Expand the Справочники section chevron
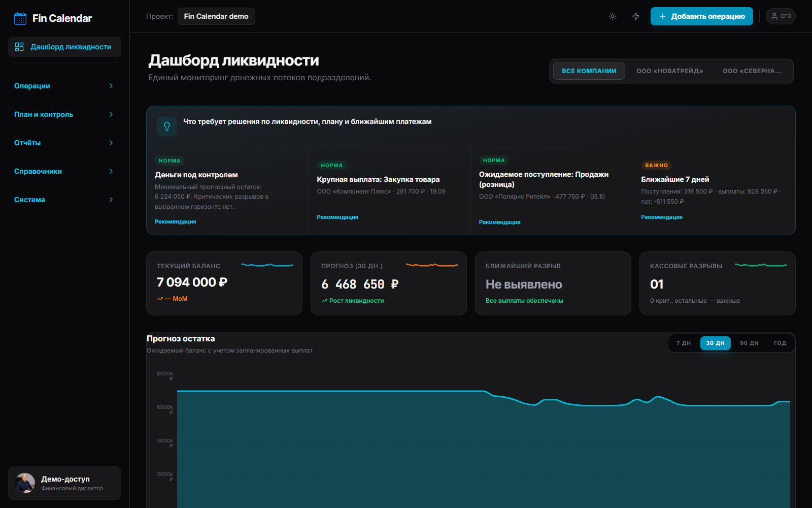The image size is (812, 508). click(x=111, y=171)
